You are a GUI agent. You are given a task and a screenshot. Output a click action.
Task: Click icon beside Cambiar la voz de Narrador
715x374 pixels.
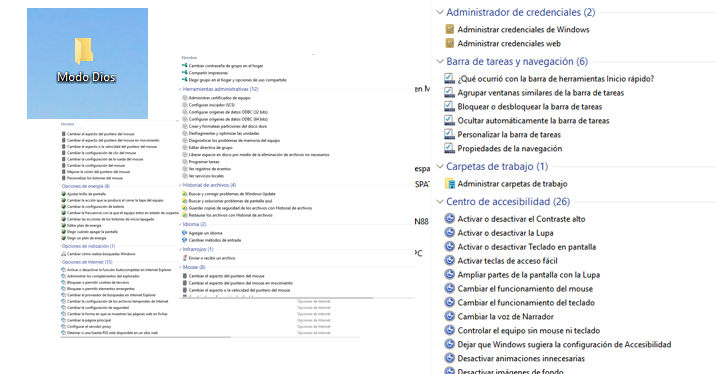click(x=450, y=317)
